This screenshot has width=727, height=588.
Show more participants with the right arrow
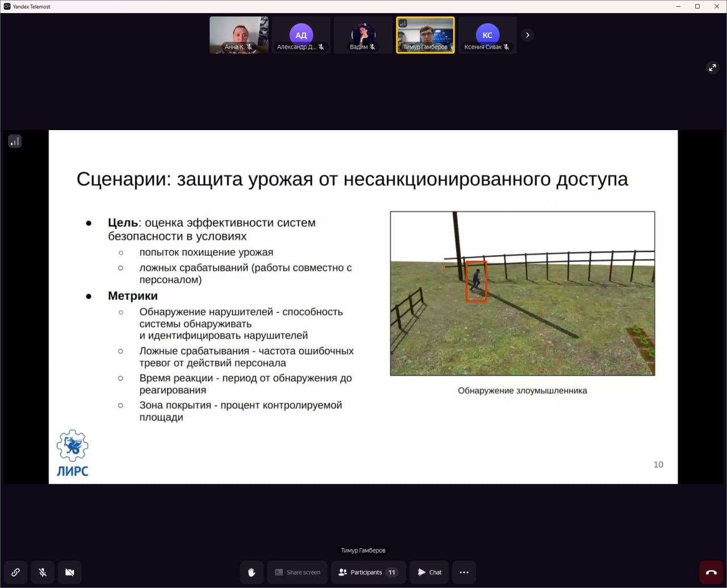click(x=527, y=35)
